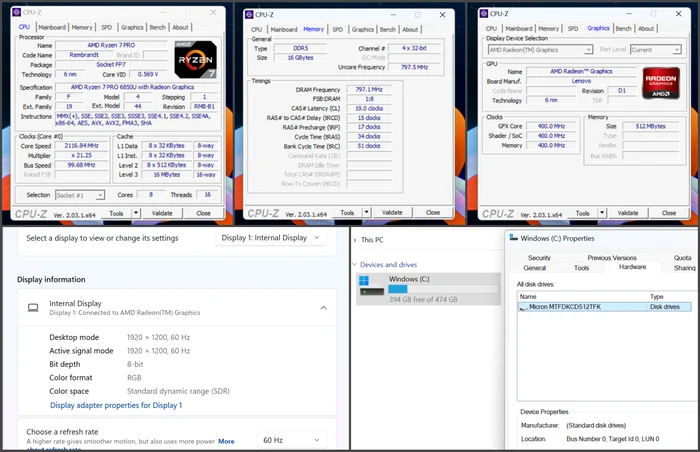Open Display 1: Internal Display dropdown

click(x=271, y=238)
